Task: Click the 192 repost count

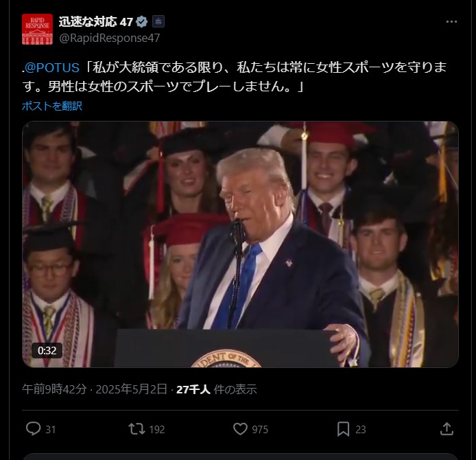Action: point(157,429)
